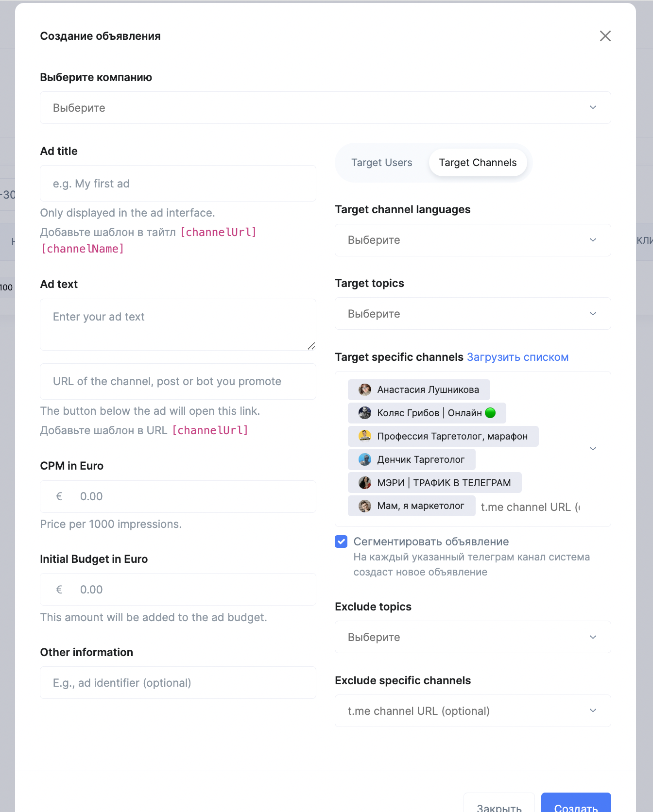
Task: Uncheck Сегментировать объявление checkbox
Action: tap(341, 541)
